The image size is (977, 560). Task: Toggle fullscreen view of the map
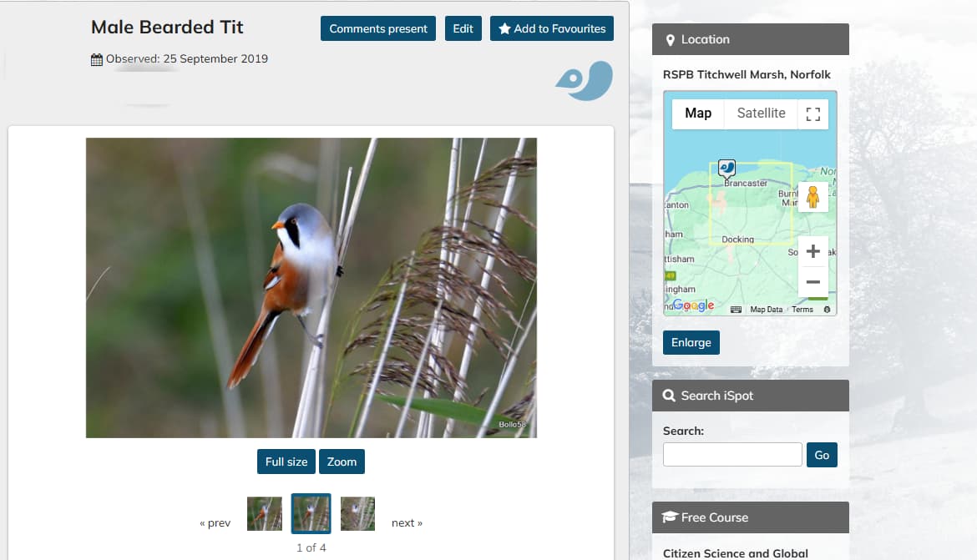813,114
